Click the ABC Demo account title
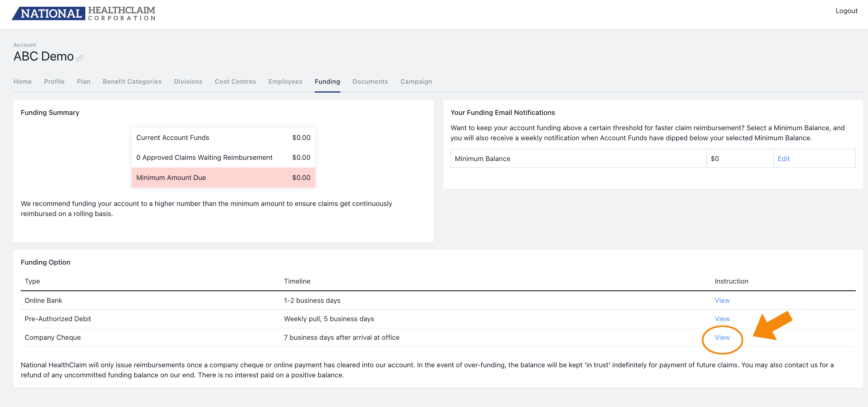Screen dimensions: 868x407 (x=43, y=56)
